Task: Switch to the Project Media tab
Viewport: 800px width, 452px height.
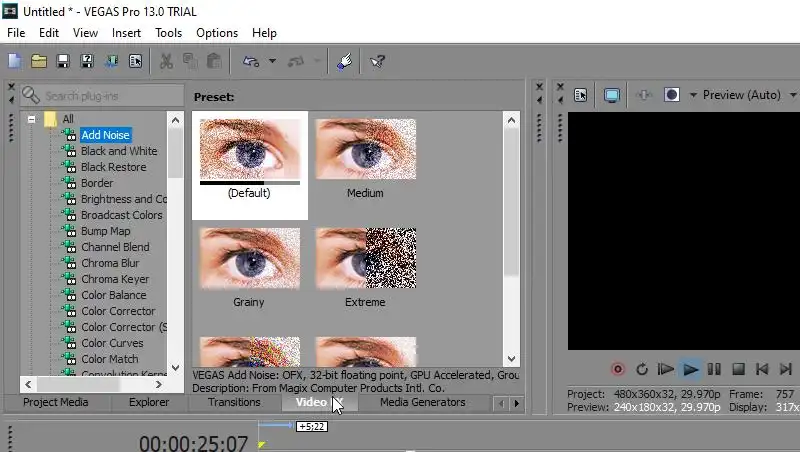Action: click(56, 403)
